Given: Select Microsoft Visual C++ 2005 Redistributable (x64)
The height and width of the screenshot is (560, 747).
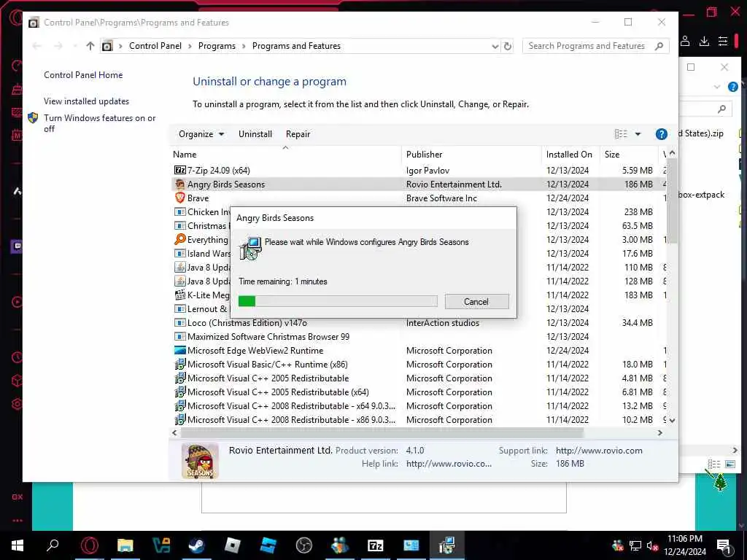Looking at the screenshot, I should coord(418,392).
